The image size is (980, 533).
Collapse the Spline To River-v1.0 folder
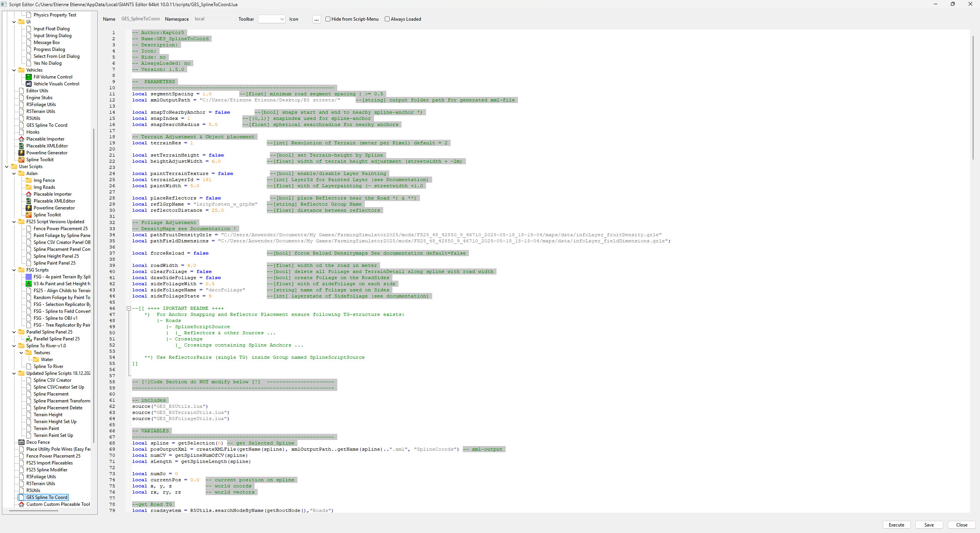pos(14,346)
